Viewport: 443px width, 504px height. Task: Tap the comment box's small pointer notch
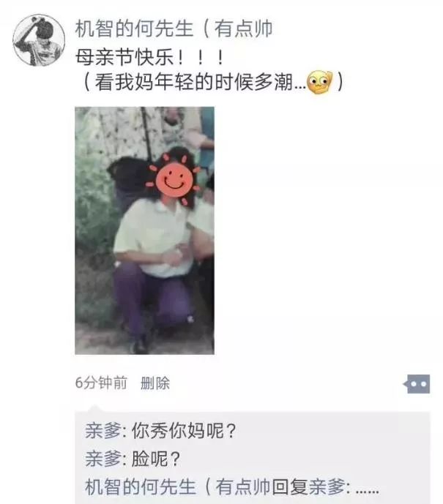94,408
